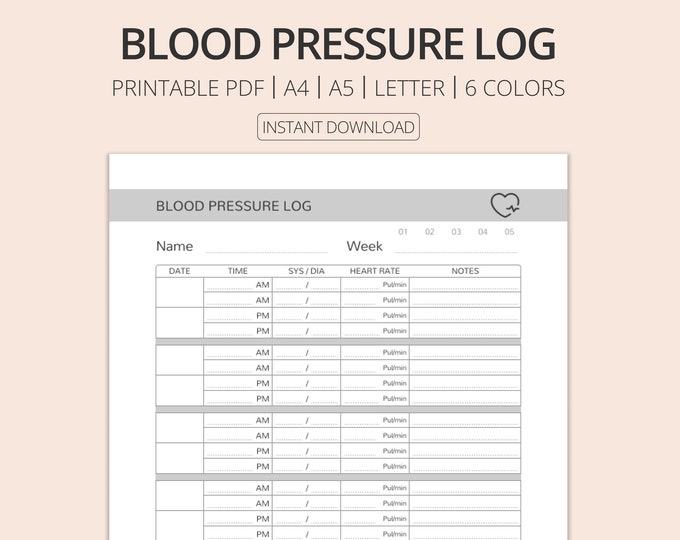Select week number 03
Screen dimensions: 680x540
456,232
